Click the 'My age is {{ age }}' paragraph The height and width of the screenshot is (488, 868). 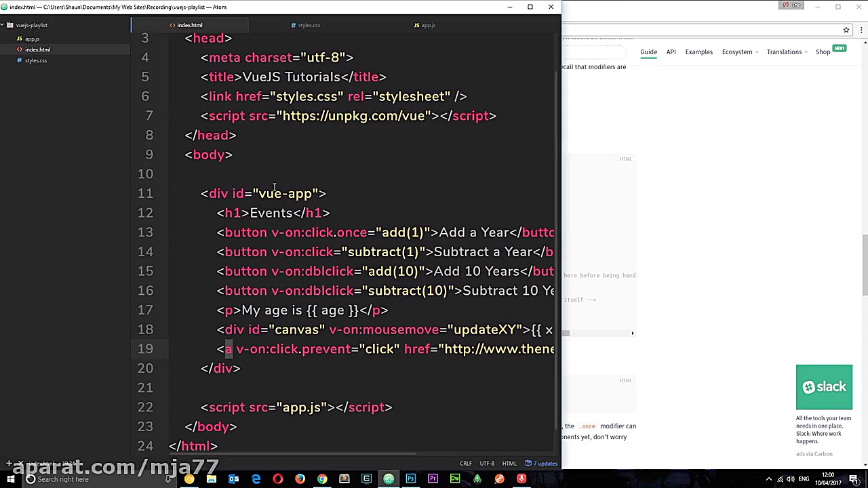coord(302,310)
